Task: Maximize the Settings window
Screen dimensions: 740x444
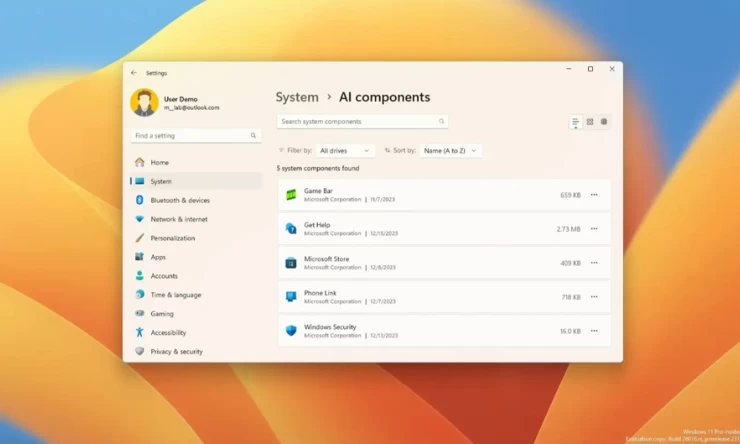Action: [590, 69]
